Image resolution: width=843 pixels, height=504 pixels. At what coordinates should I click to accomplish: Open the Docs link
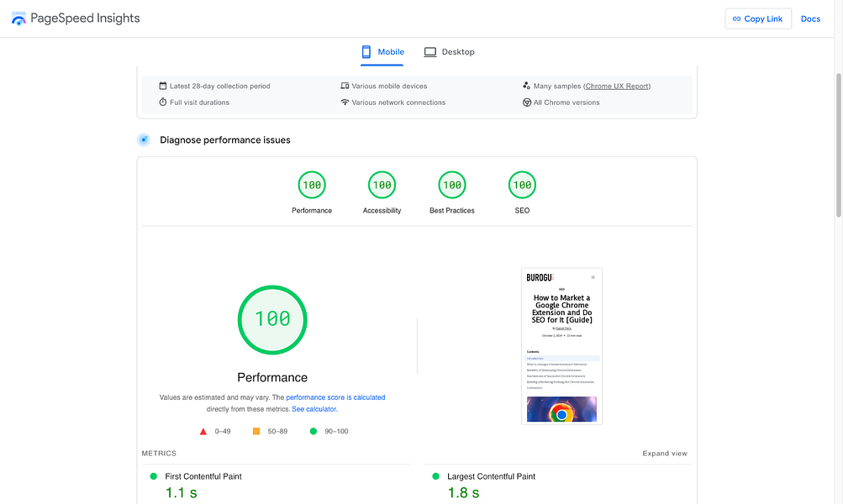[x=810, y=18]
